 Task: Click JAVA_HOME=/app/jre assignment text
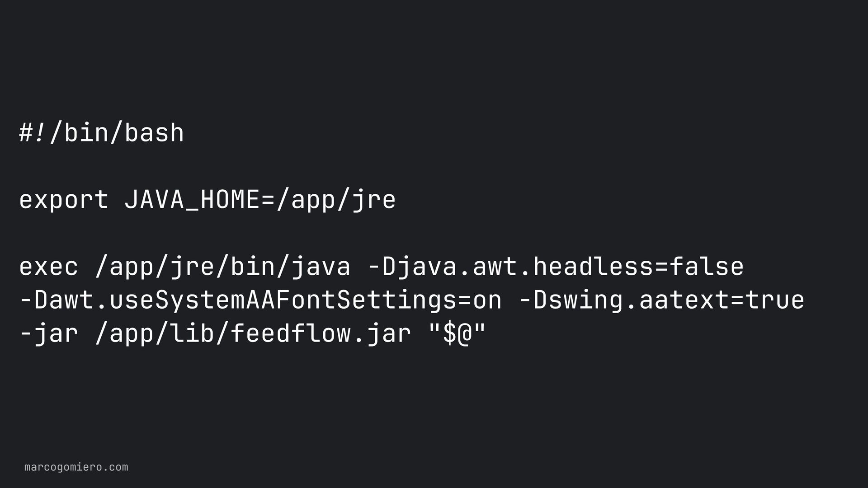coord(260,200)
